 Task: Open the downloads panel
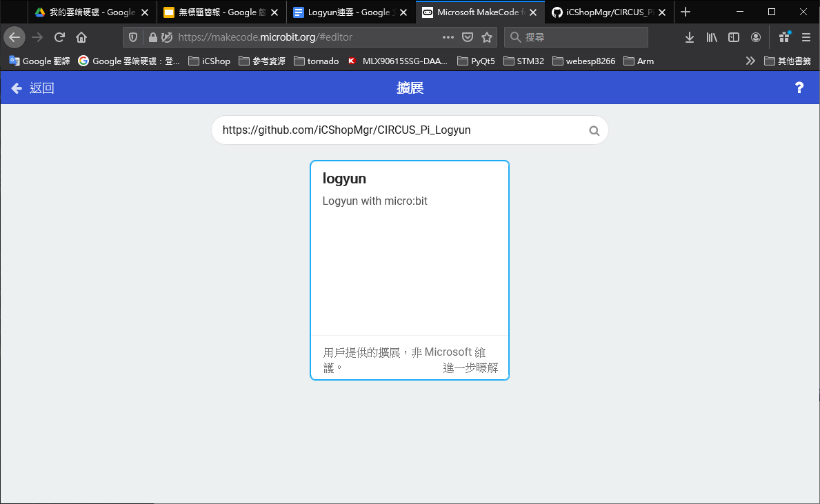[x=690, y=37]
